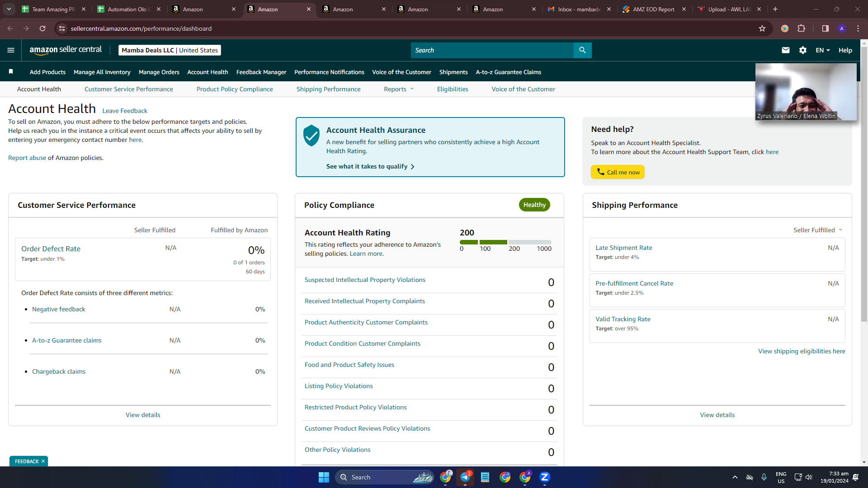Expand the language EN dropdown
The image size is (868, 488).
click(823, 50)
